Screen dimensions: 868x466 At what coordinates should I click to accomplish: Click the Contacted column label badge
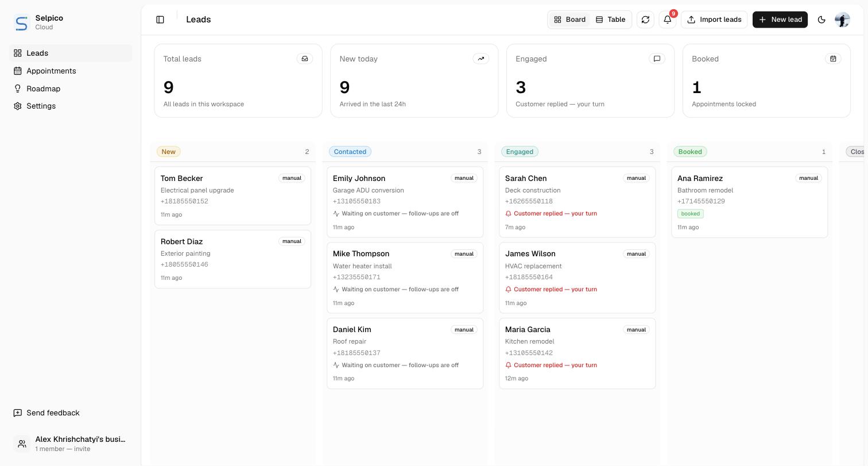(350, 152)
